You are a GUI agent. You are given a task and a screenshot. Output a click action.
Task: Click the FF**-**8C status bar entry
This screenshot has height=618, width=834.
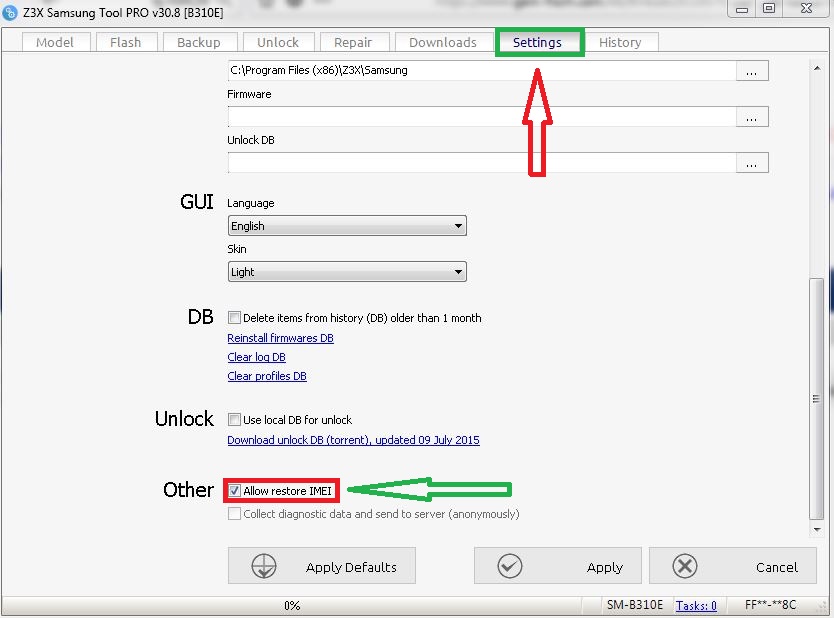(771, 605)
